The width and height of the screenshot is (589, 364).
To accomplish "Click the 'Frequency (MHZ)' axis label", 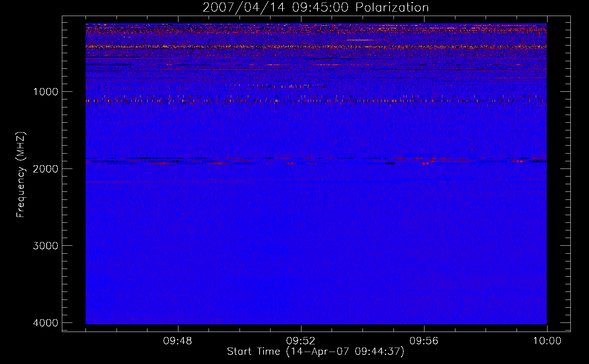I will (21, 175).
